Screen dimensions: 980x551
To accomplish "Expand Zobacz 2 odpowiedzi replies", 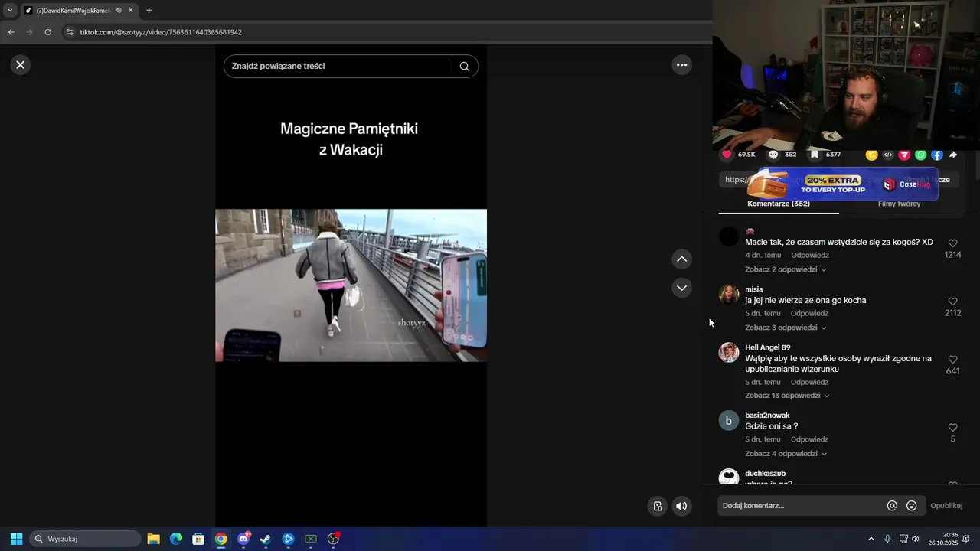I will pos(786,269).
